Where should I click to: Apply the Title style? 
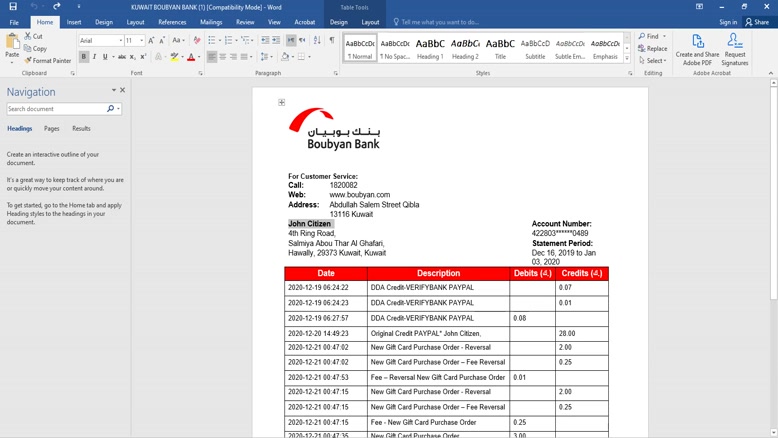pos(500,49)
